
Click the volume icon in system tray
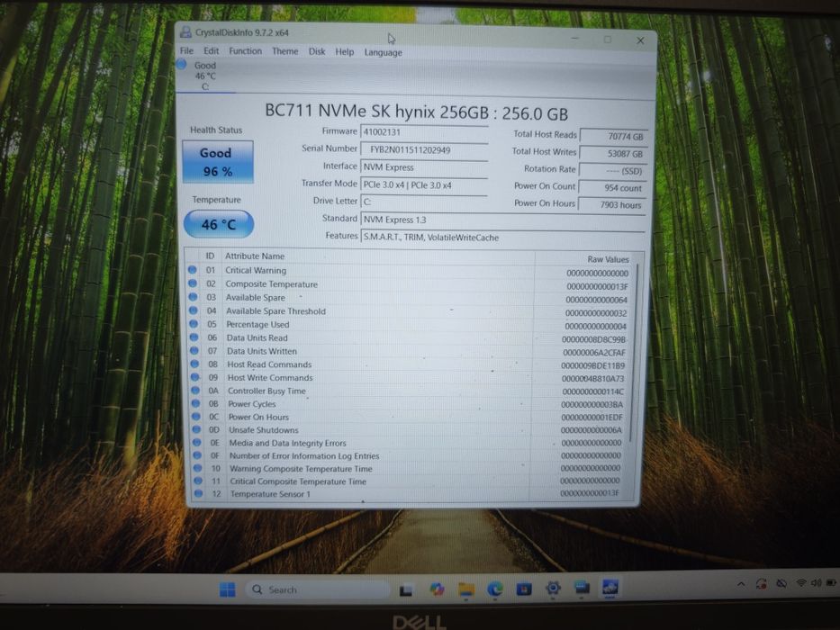pos(816,583)
